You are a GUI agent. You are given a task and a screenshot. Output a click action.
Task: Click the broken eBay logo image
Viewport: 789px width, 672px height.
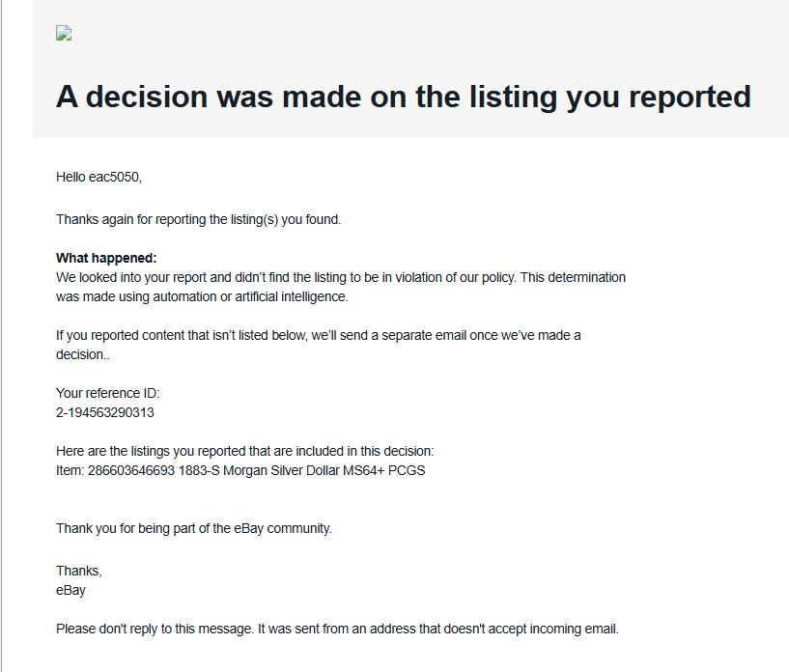(64, 34)
